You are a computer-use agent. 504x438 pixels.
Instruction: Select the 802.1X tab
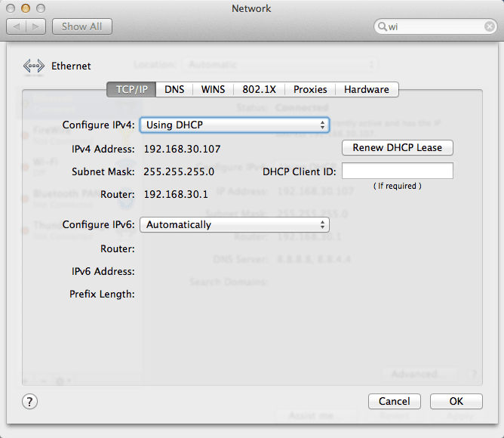click(259, 89)
